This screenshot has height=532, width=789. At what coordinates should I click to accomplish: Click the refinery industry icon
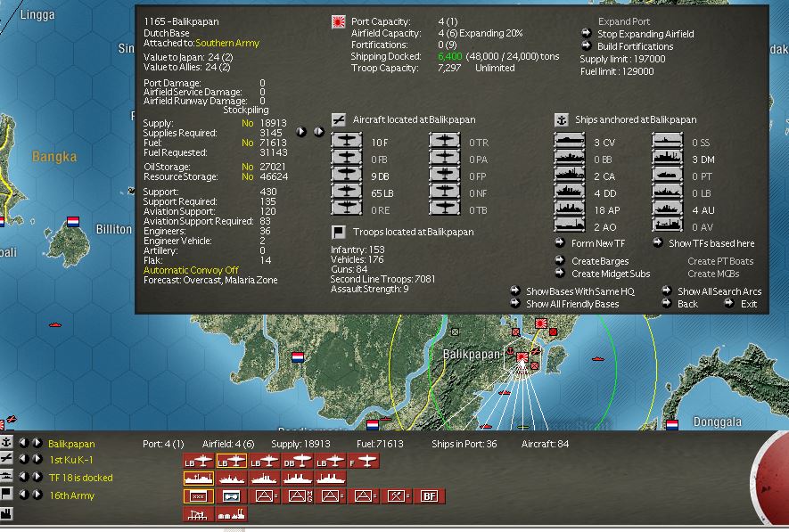tap(232, 514)
